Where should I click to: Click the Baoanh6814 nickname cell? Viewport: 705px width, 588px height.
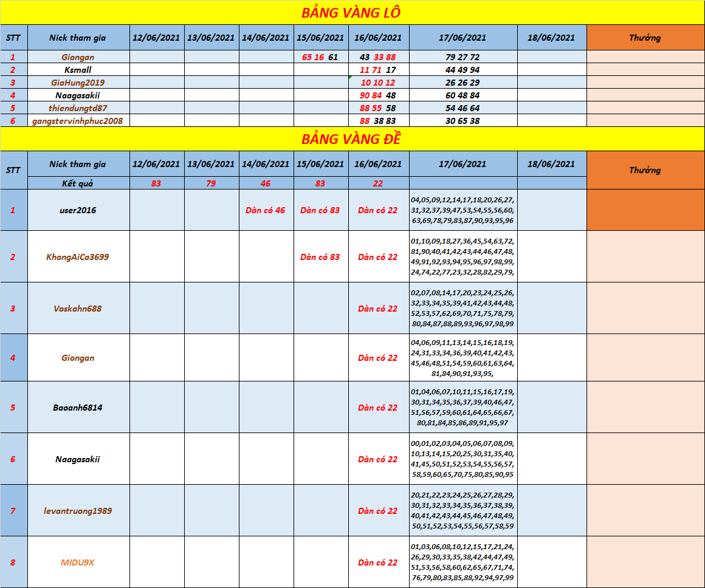pyautogui.click(x=78, y=408)
